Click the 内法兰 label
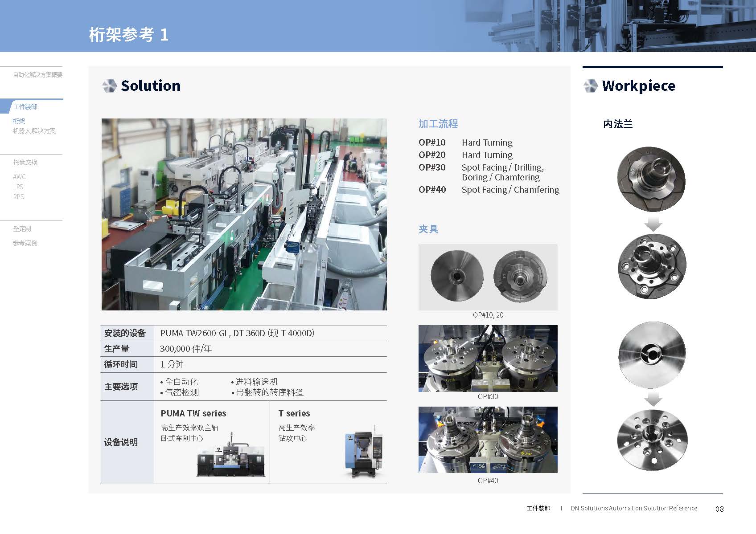Image resolution: width=756 pixels, height=534 pixels. [x=618, y=124]
